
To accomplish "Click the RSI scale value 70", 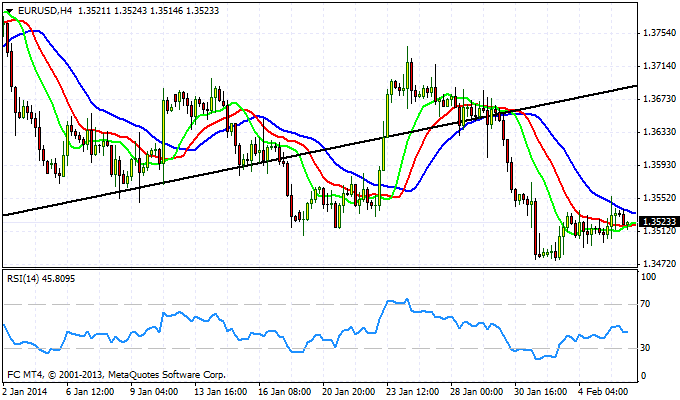I will (x=645, y=304).
